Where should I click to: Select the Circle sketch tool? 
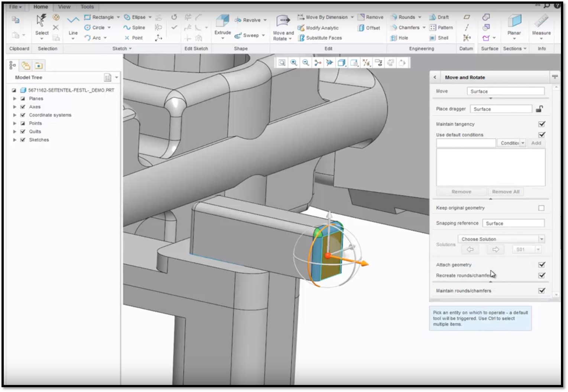95,27
